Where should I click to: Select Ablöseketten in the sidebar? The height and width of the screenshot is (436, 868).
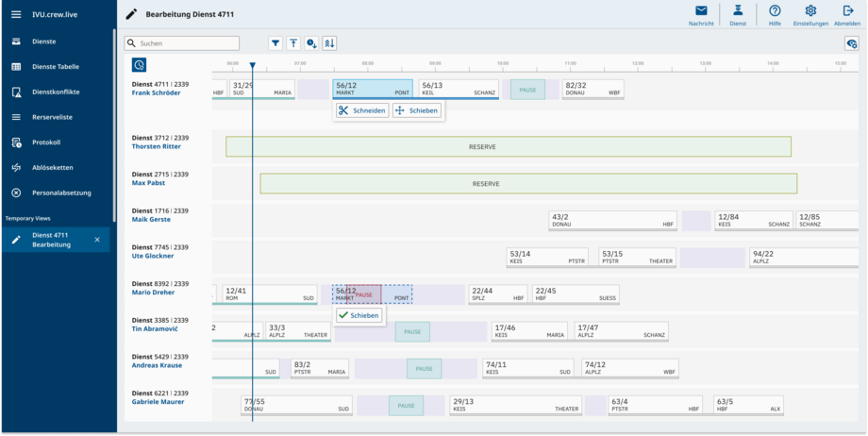coord(53,168)
